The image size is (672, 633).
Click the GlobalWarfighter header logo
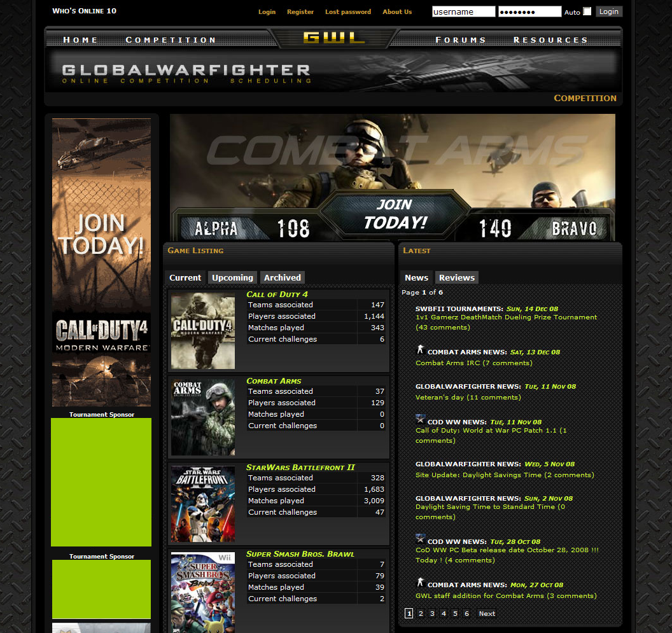pyautogui.click(x=186, y=74)
